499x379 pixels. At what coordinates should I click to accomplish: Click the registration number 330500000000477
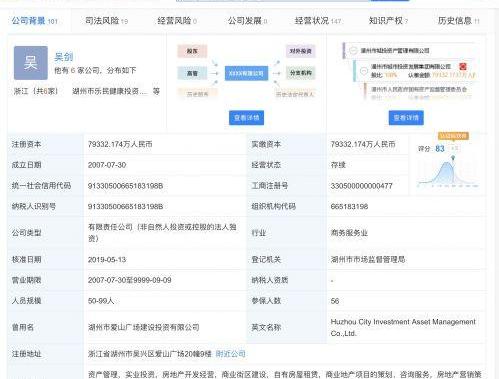click(x=361, y=186)
